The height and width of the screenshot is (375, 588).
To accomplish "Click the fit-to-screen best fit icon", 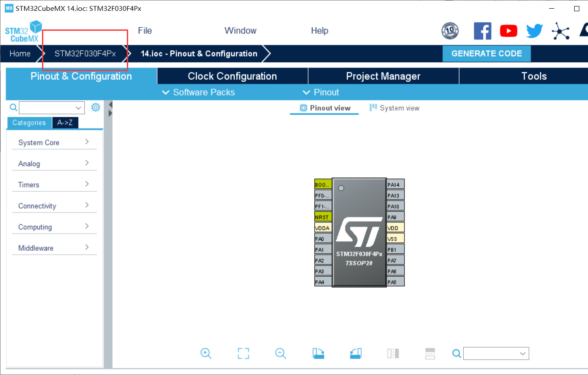I will tap(243, 353).
